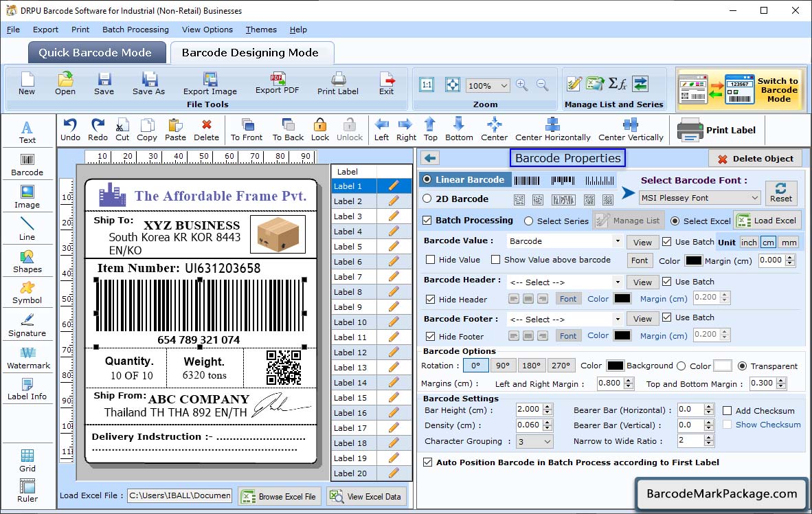
Task: Toggle Hide Header checkbox
Action: tap(430, 299)
